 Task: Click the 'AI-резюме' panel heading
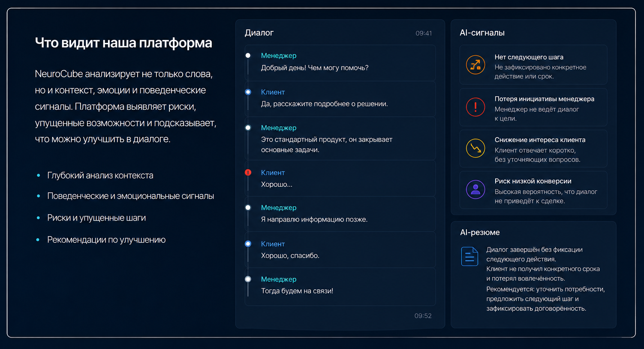point(480,233)
